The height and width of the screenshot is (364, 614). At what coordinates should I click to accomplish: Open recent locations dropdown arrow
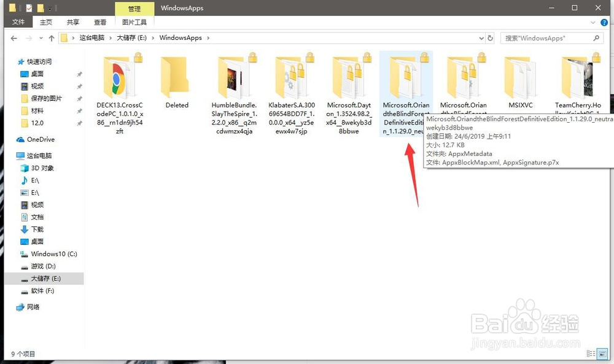tap(41, 38)
